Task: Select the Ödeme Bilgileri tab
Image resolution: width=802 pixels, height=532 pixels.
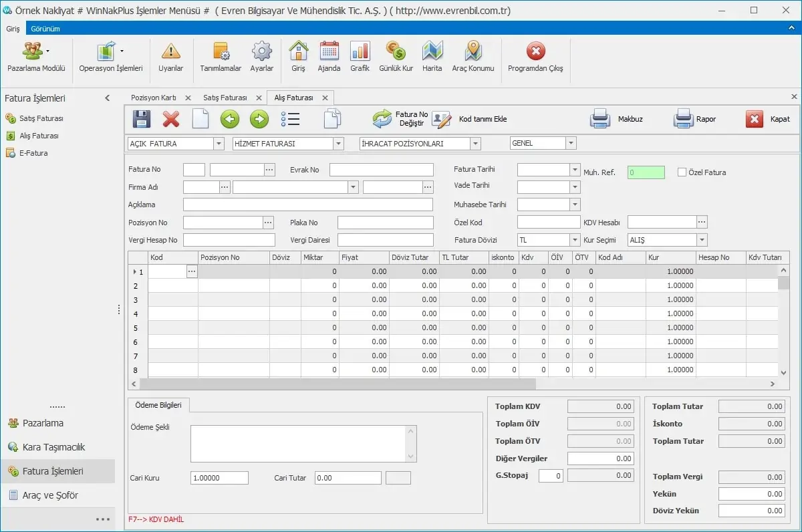Action: pos(158,405)
